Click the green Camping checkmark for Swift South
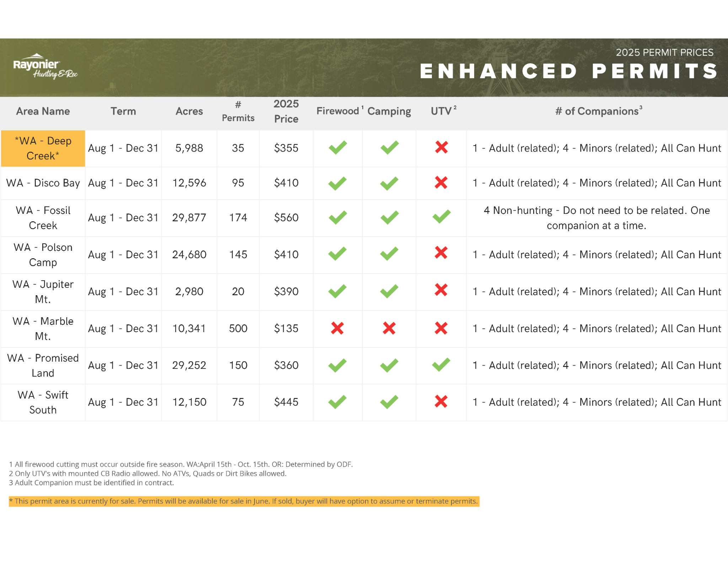Viewport: 728px width, 562px height. [389, 402]
